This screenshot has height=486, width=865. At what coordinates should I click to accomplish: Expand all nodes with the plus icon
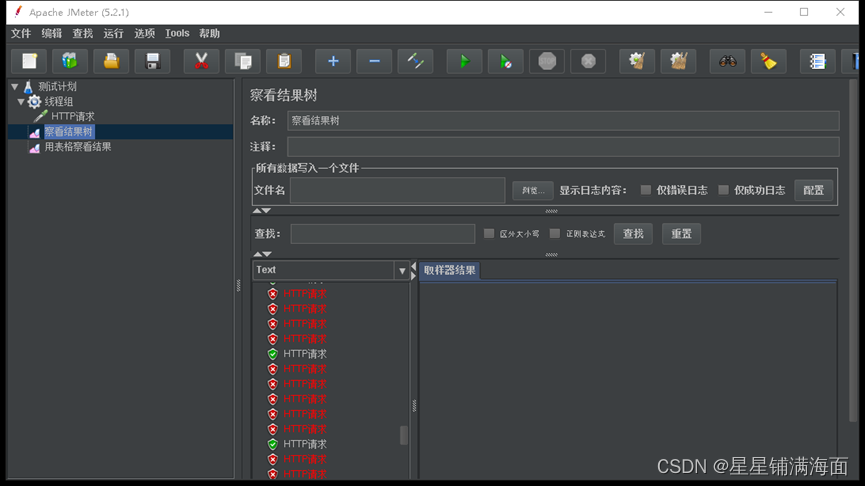[333, 61]
